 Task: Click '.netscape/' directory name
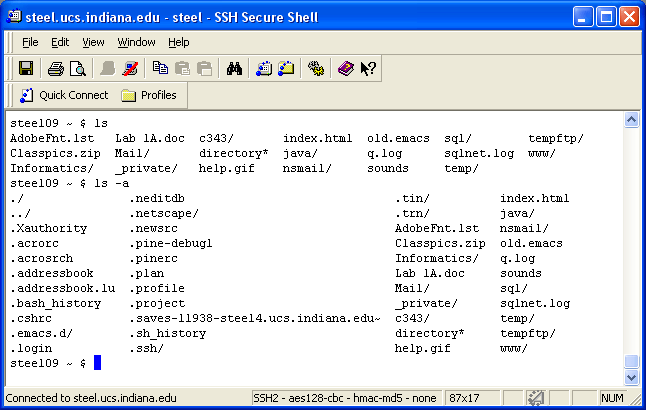(164, 213)
